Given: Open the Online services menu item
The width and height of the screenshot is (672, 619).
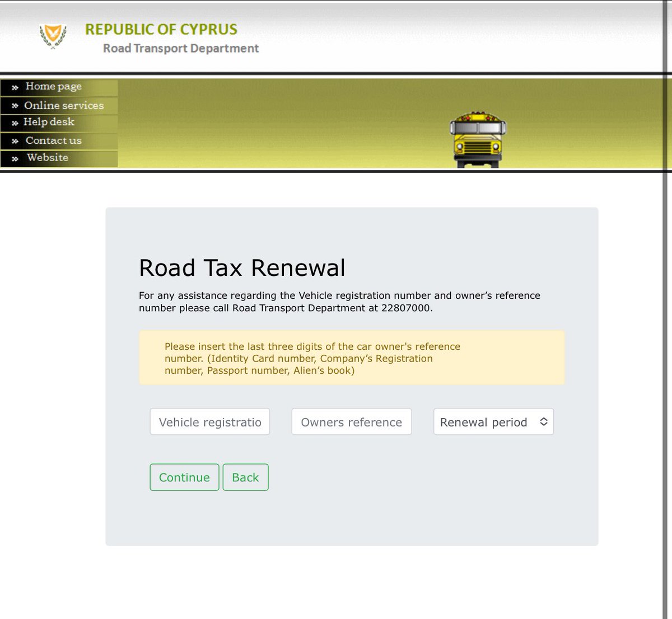Looking at the screenshot, I should point(59,105).
